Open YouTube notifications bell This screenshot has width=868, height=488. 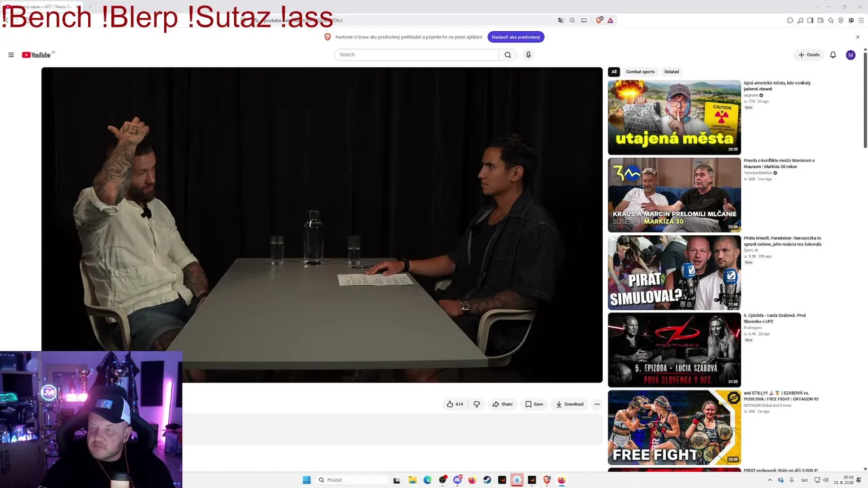833,55
